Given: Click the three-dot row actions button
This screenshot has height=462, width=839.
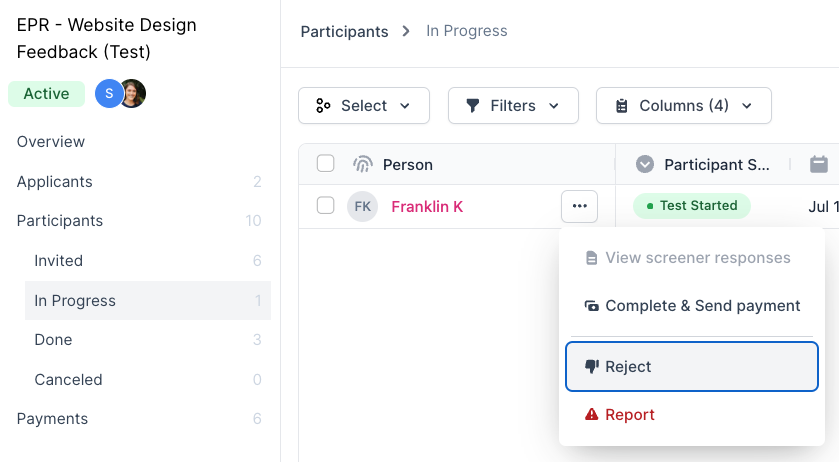Looking at the screenshot, I should (x=579, y=206).
